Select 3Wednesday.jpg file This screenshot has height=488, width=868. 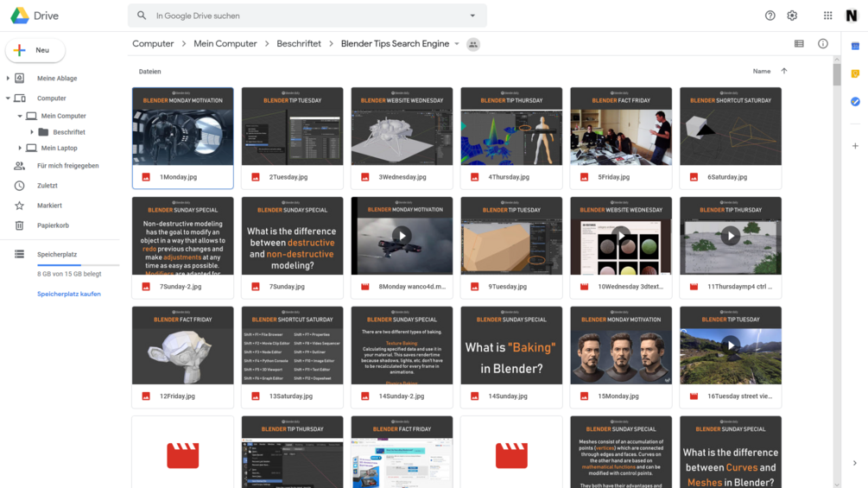[x=402, y=138]
